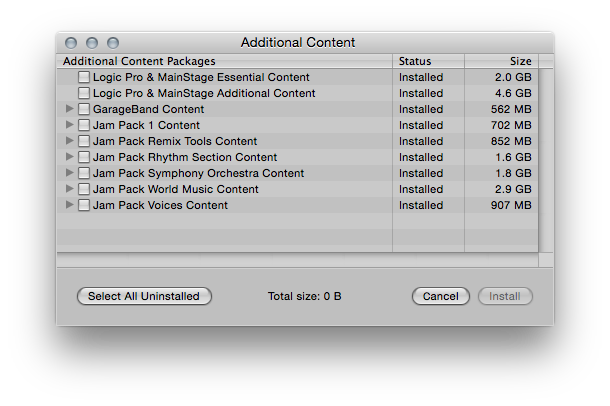Click the Install button
The height and width of the screenshot is (406, 610).
(x=505, y=296)
